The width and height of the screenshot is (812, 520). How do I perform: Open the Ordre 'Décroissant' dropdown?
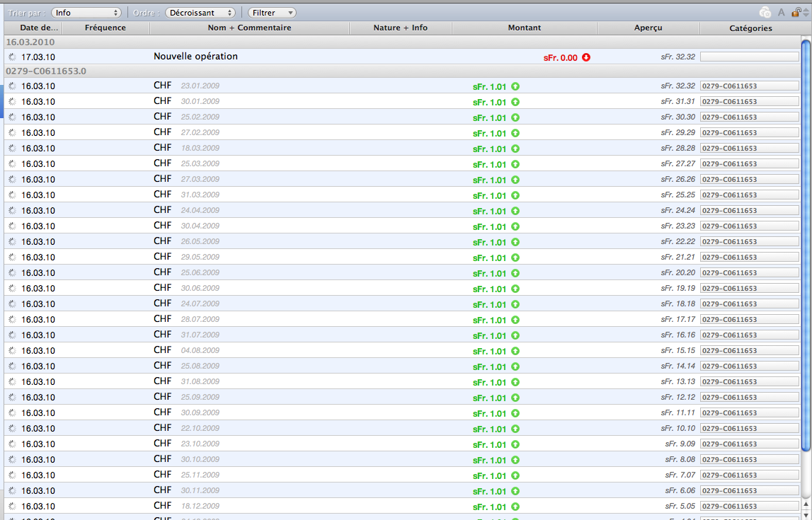pos(200,13)
